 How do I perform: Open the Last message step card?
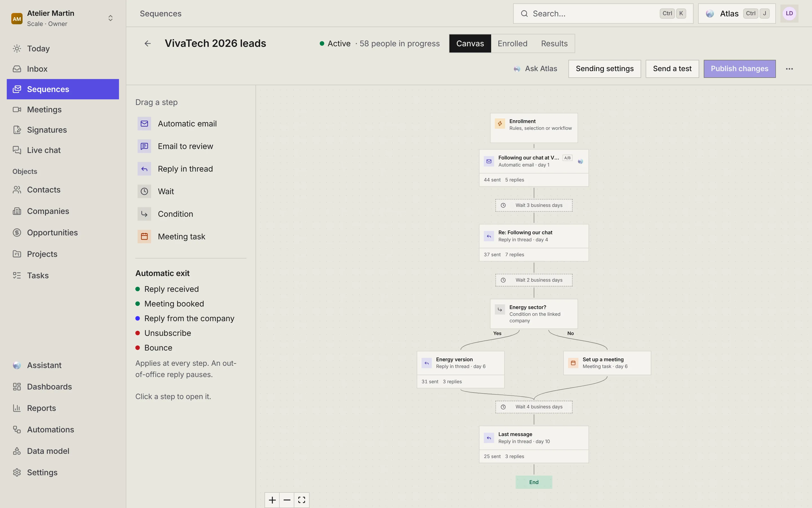[534, 444]
